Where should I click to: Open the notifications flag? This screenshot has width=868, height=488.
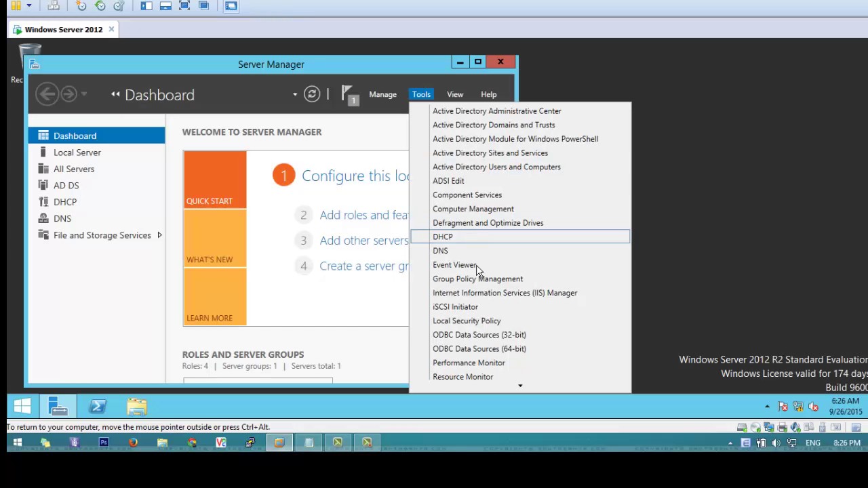(x=349, y=95)
